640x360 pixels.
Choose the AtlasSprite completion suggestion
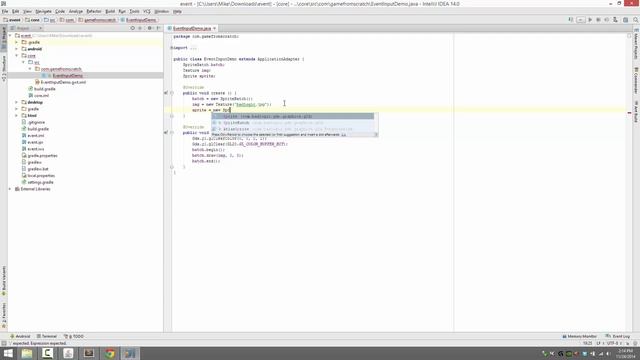tap(293, 129)
